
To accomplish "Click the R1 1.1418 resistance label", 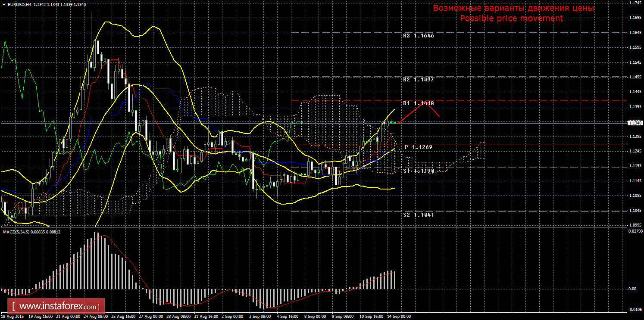I will (418, 103).
